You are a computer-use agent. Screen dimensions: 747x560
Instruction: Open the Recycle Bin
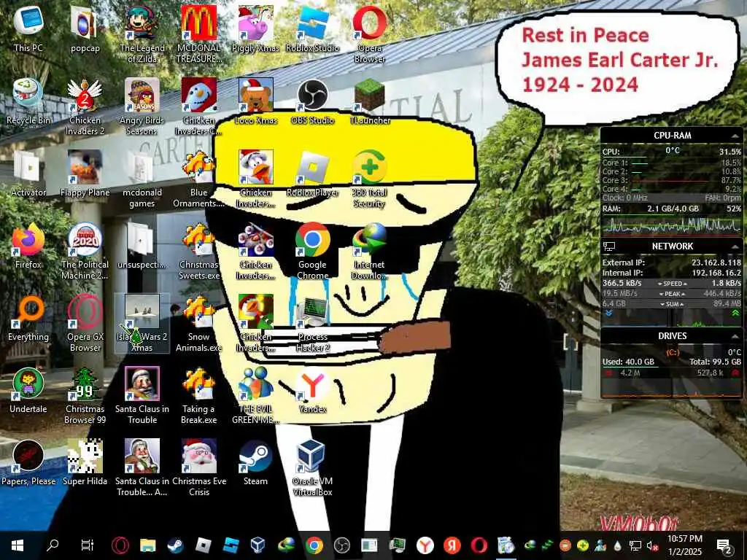(x=28, y=101)
